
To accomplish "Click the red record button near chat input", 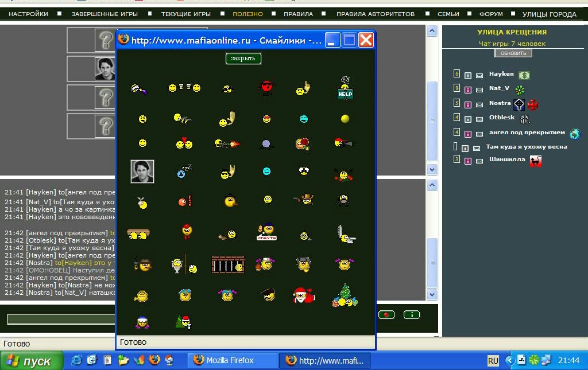I will (386, 314).
